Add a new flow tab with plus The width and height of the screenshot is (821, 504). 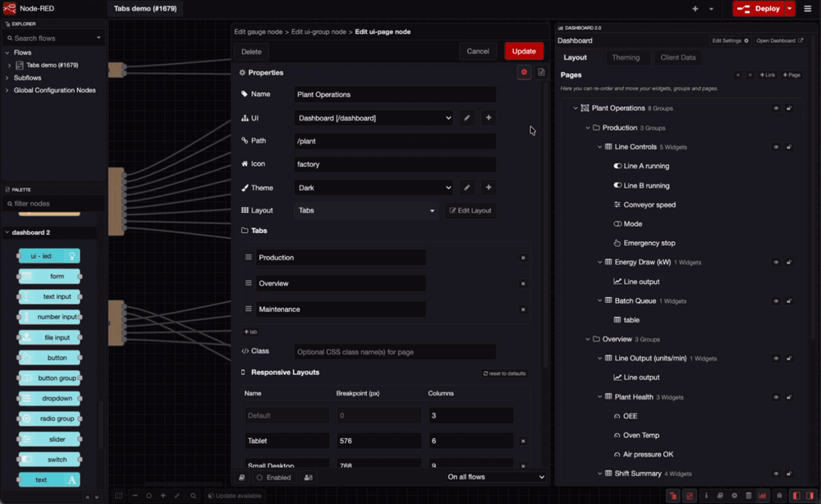pos(695,8)
